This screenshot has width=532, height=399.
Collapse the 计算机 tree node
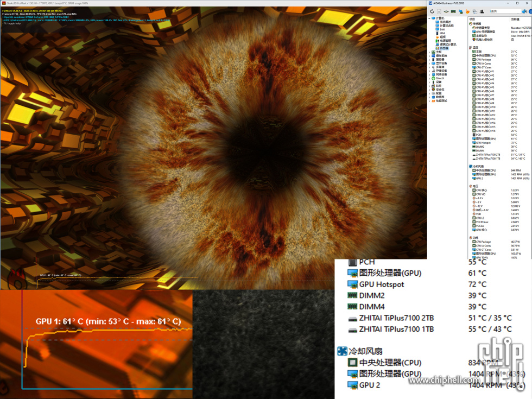429,18
